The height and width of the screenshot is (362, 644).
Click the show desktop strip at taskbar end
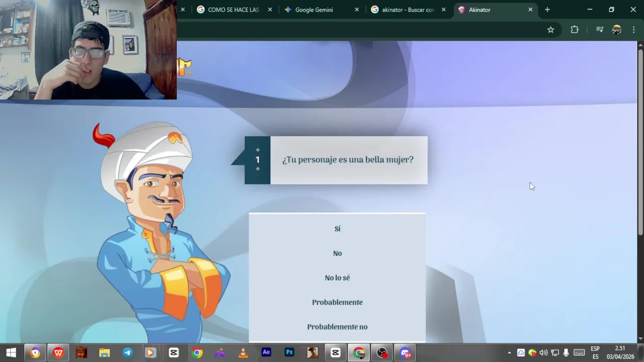(642, 353)
